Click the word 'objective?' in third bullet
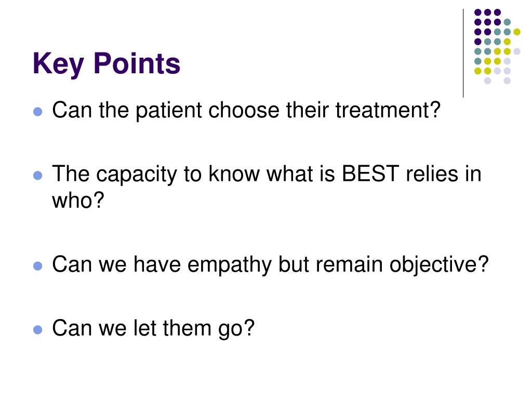Screen dimensions: 532x399 (439, 265)
